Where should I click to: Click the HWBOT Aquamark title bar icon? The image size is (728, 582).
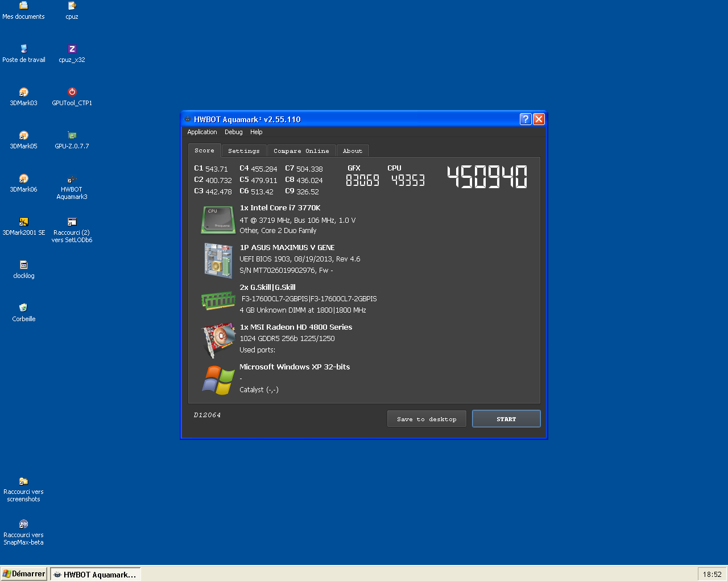(188, 119)
